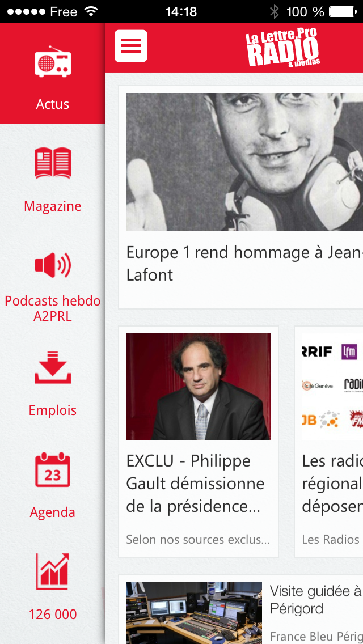Open the Emplois download-tray icon

click(53, 367)
